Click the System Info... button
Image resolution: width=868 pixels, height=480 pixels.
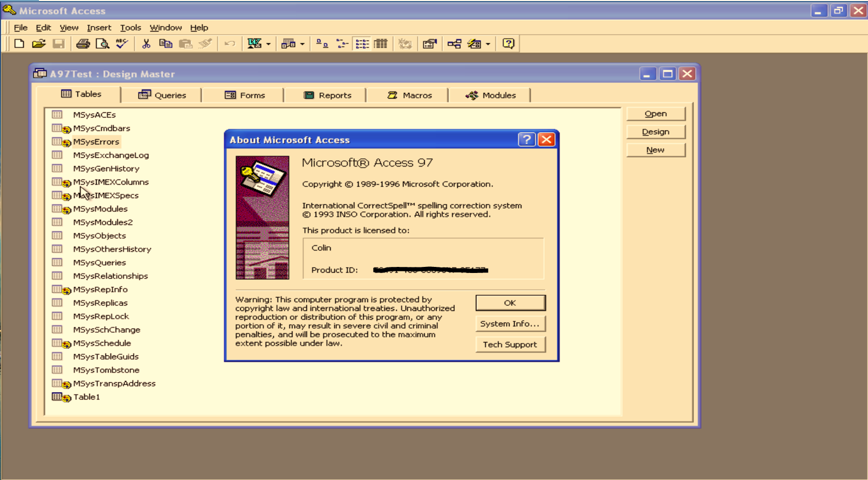point(510,324)
